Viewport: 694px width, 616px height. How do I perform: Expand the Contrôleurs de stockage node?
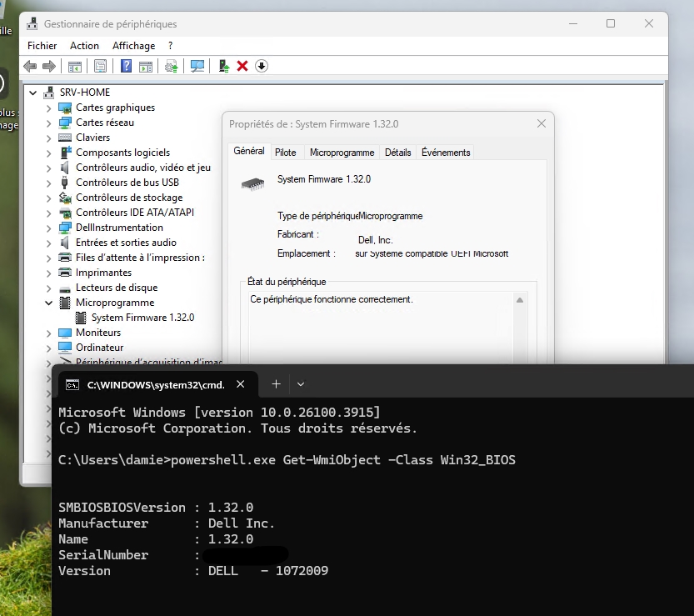48,198
